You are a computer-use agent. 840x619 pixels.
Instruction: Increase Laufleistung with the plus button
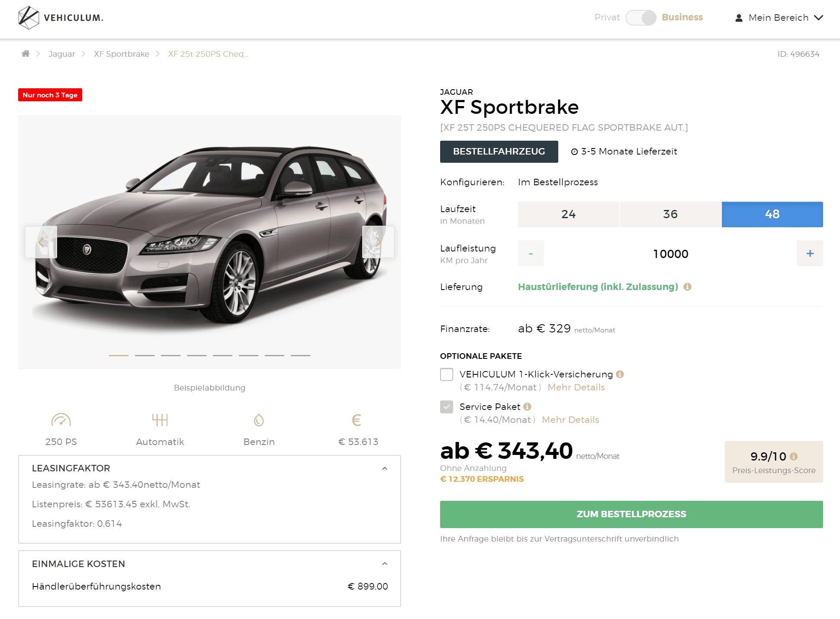810,254
